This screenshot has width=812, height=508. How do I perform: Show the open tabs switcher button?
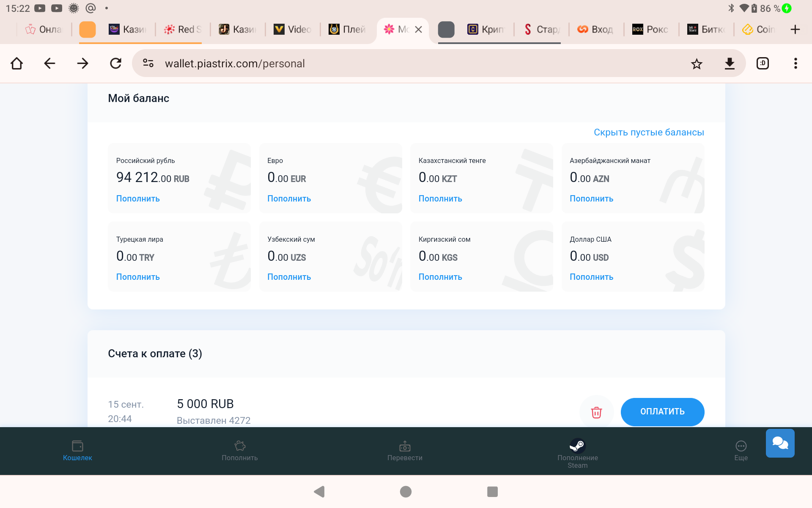pyautogui.click(x=763, y=63)
